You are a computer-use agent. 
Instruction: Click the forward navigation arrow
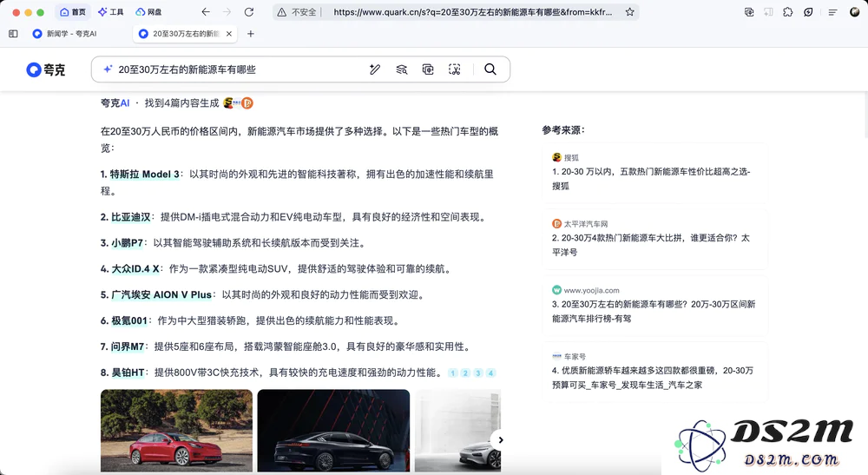pyautogui.click(x=227, y=11)
